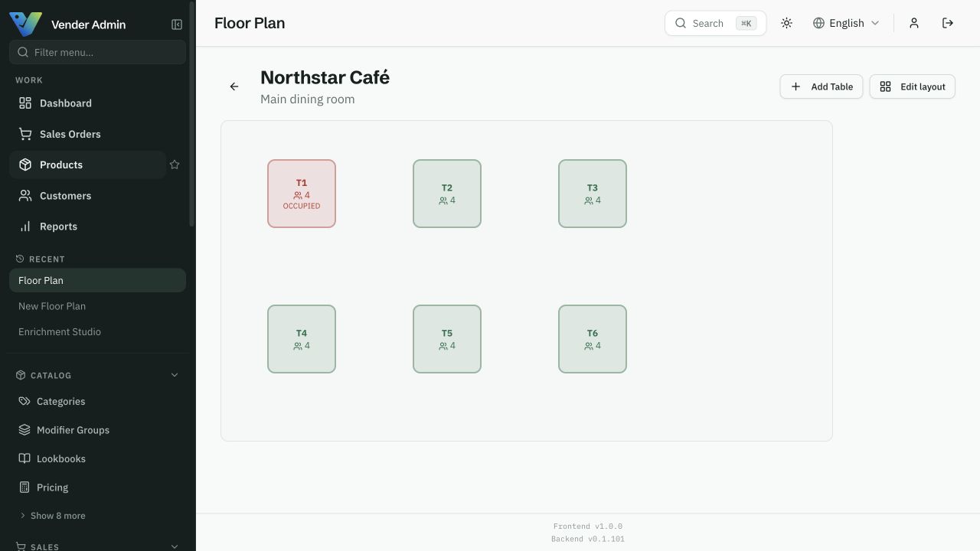
Task: Favorite Products with the star icon
Action: 175,165
